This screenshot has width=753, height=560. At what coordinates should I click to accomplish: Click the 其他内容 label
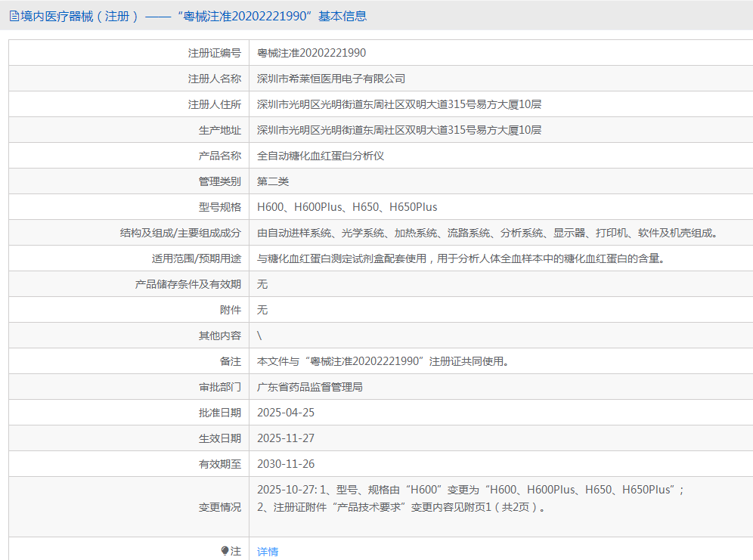point(219,336)
